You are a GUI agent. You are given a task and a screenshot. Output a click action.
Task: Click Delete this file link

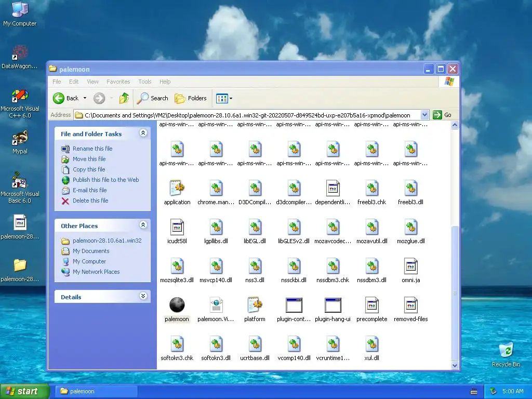(90, 201)
